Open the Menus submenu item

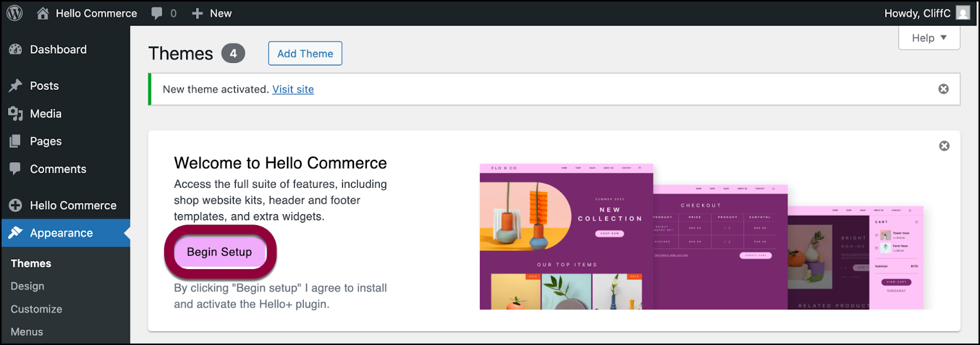point(26,332)
